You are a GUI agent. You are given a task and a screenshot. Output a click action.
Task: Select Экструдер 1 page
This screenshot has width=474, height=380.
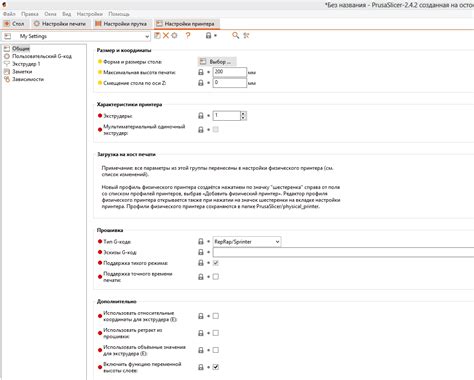pos(26,64)
